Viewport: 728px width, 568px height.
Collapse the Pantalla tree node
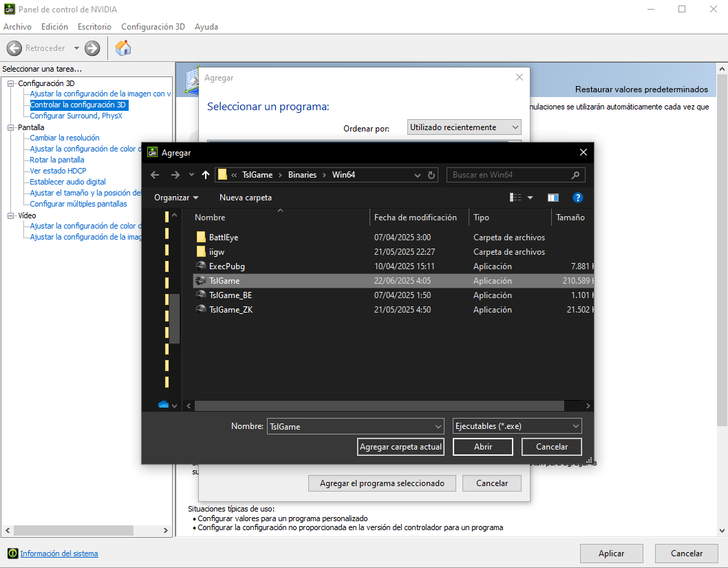click(x=10, y=128)
